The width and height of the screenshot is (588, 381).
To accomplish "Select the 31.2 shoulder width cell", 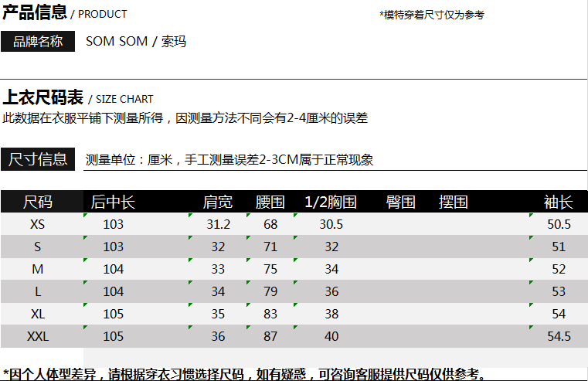I will tap(219, 225).
